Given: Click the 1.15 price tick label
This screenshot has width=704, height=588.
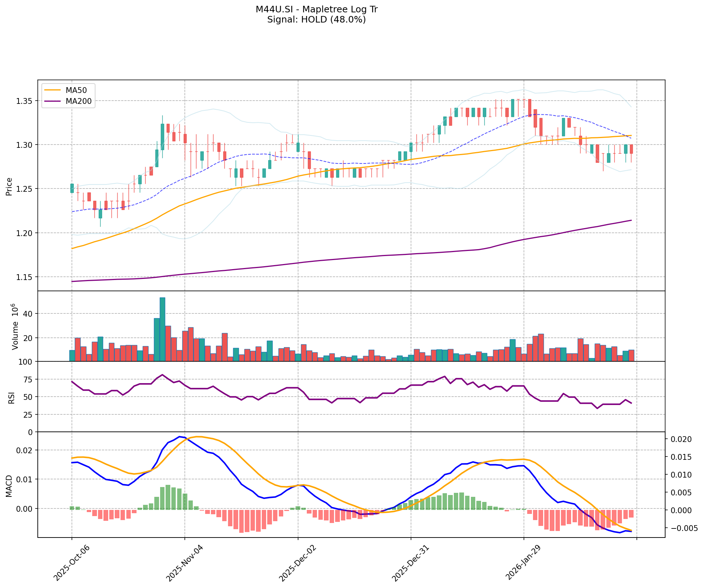Looking at the screenshot, I should click(x=25, y=277).
